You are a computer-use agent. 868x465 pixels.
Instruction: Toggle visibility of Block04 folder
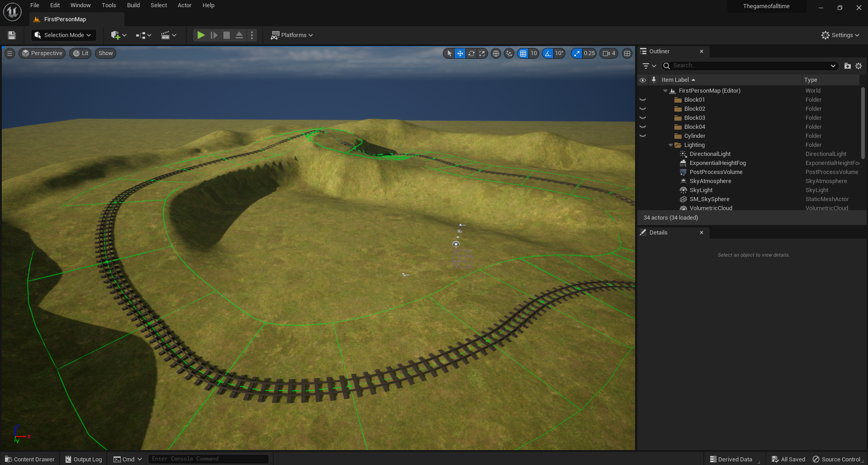click(x=643, y=127)
